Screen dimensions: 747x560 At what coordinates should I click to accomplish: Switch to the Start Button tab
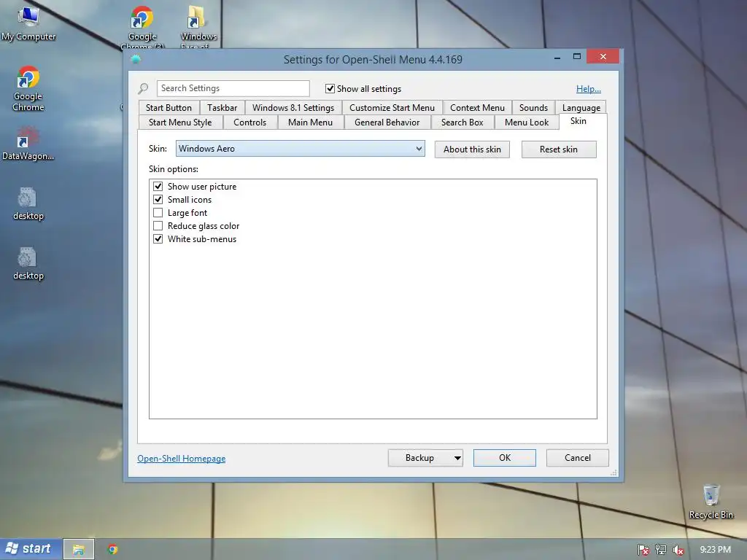(x=169, y=108)
